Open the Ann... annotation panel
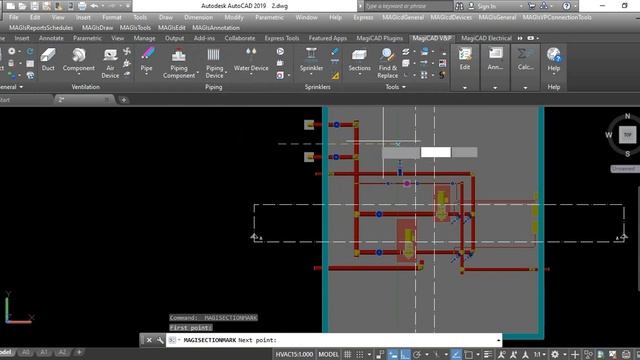640x360 pixels. point(495,60)
